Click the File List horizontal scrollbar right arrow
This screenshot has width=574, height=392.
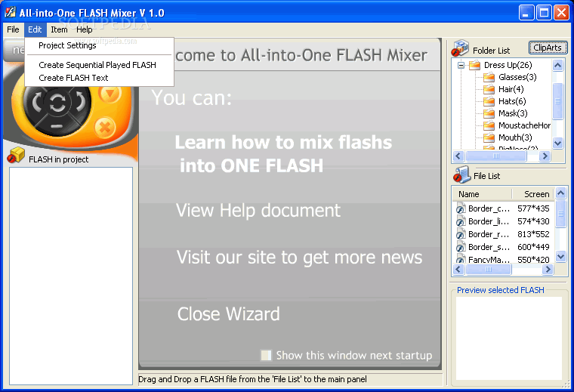coord(548,270)
